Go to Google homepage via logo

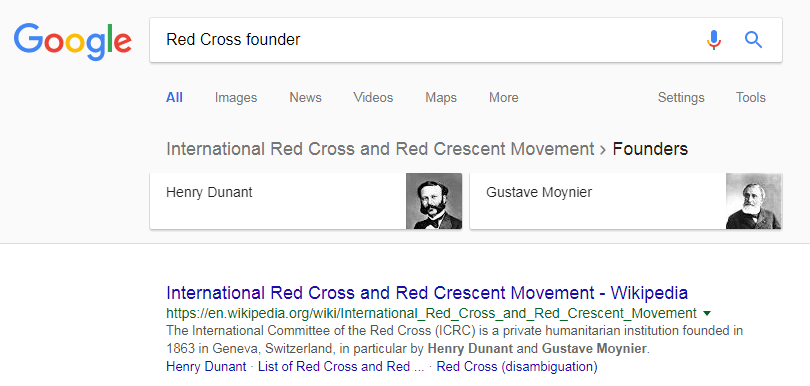pyautogui.click(x=73, y=42)
